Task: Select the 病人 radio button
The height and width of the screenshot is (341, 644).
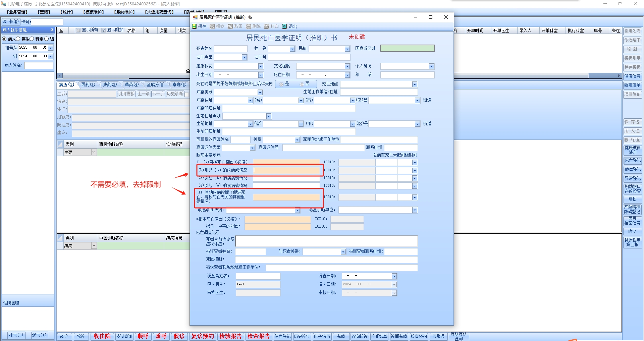Action: pyautogui.click(x=4, y=39)
